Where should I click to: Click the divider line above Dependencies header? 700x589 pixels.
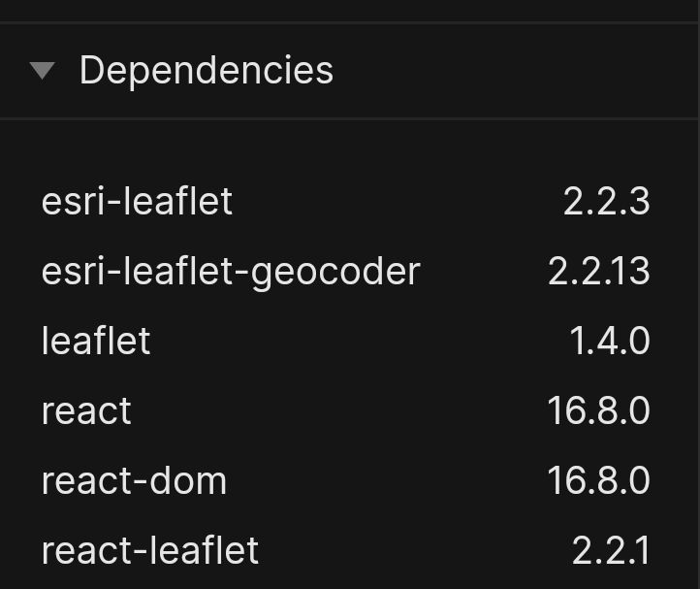coord(348,22)
